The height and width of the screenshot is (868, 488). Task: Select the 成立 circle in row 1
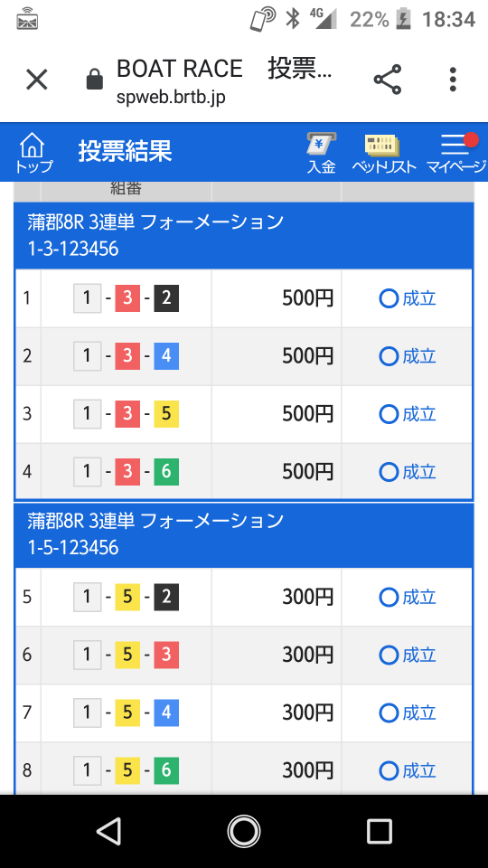pos(389,299)
